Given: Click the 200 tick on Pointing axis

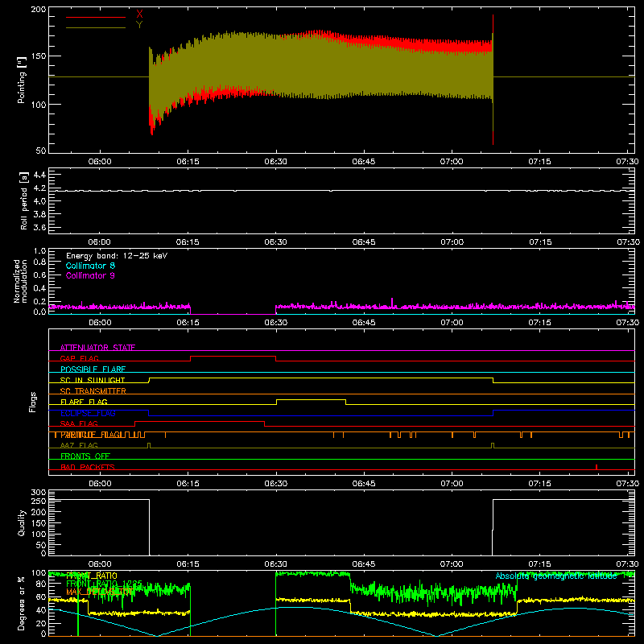Looking at the screenshot, I should (38, 10).
